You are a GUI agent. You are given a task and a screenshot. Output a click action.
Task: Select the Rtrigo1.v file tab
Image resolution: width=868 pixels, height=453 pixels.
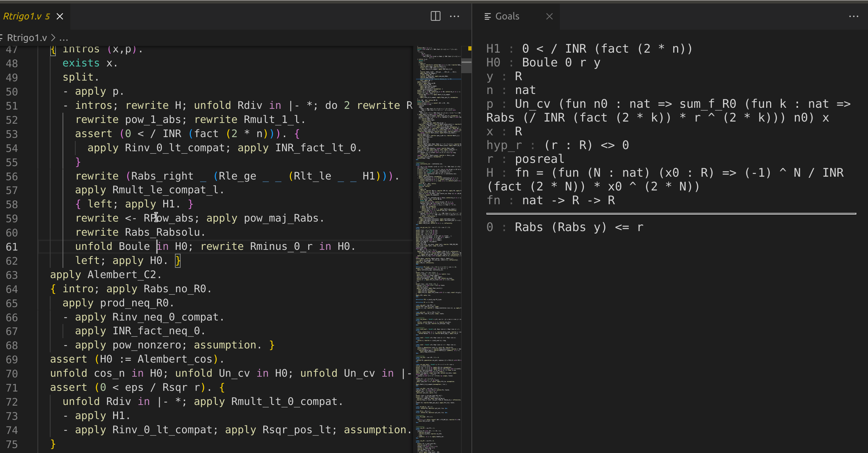[x=27, y=16]
